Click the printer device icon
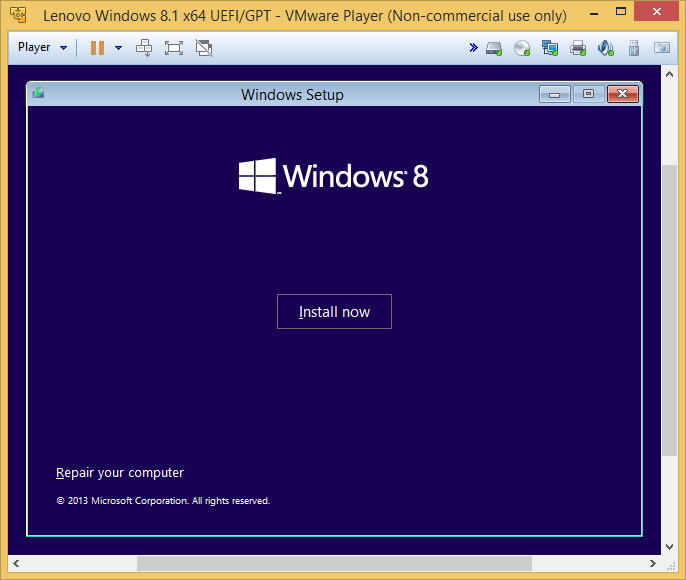The width and height of the screenshot is (686, 580). tap(578, 48)
